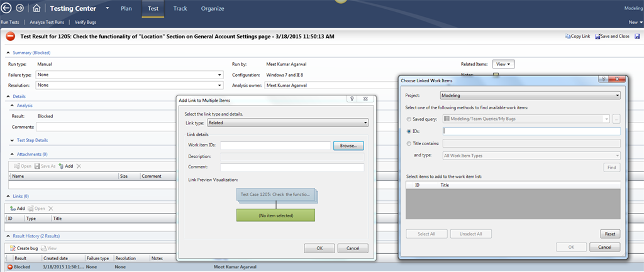This screenshot has width=644, height=272.
Task: Click the back arrow navigation icon
Action: (7, 9)
